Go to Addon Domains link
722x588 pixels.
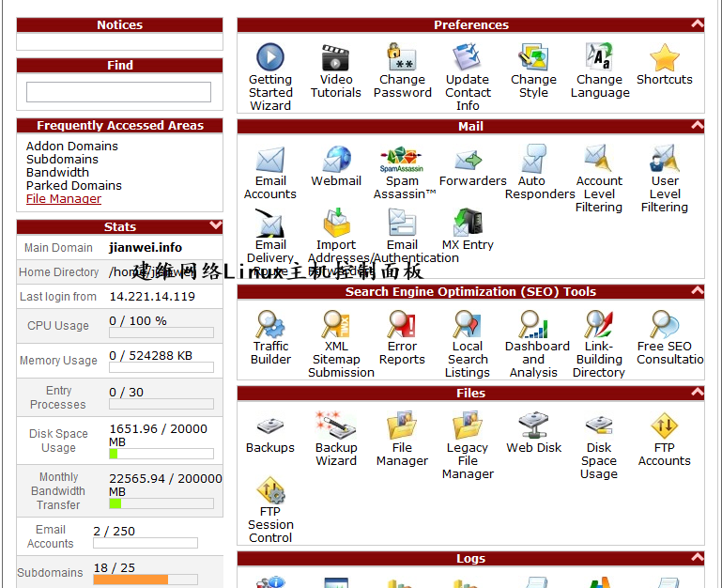pos(72,147)
